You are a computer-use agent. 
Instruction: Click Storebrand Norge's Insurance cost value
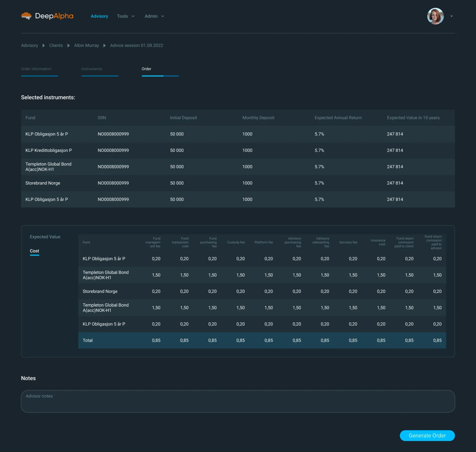pyautogui.click(x=381, y=291)
